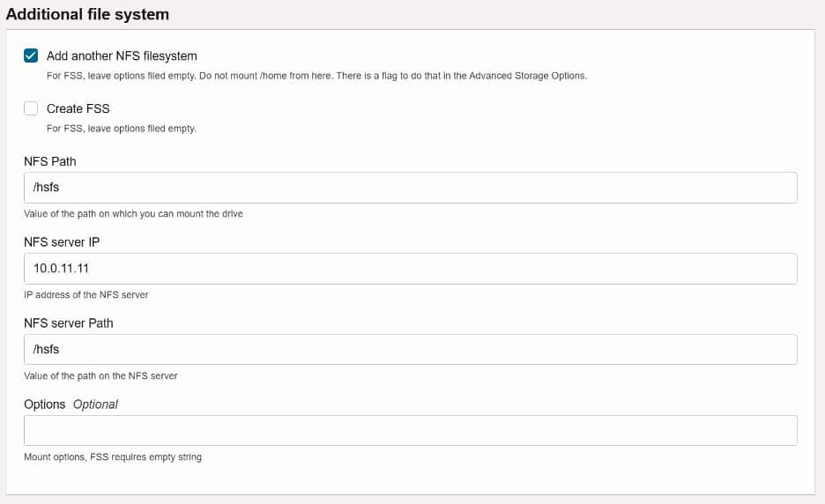Click the 'Additional file system' section heading
This screenshot has width=825, height=504.
tap(87, 14)
